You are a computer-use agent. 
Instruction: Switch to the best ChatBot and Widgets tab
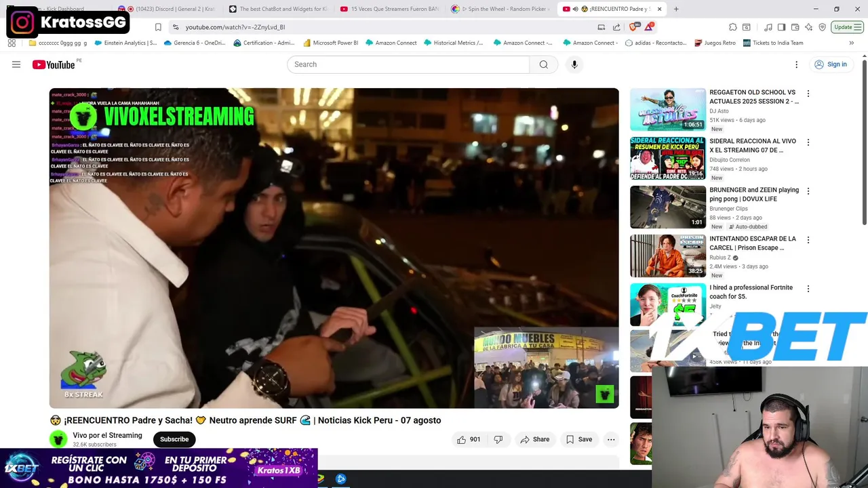click(277, 9)
